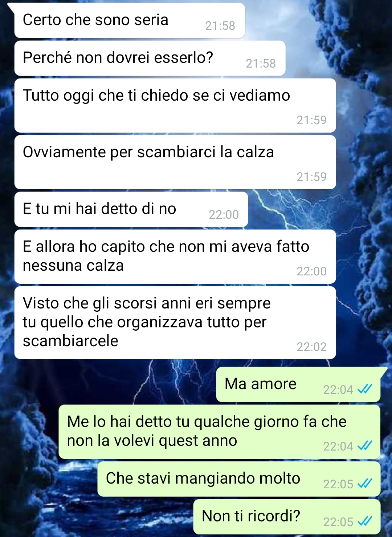Tap the 21:58 timestamp on "Certo che sono seria"
Viewport: 392px width, 537px height.
click(x=220, y=26)
